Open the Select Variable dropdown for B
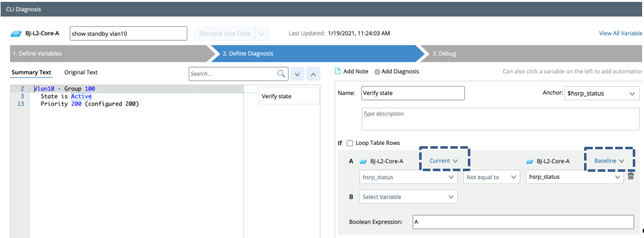The height and width of the screenshot is (238, 644). pyautogui.click(x=409, y=197)
